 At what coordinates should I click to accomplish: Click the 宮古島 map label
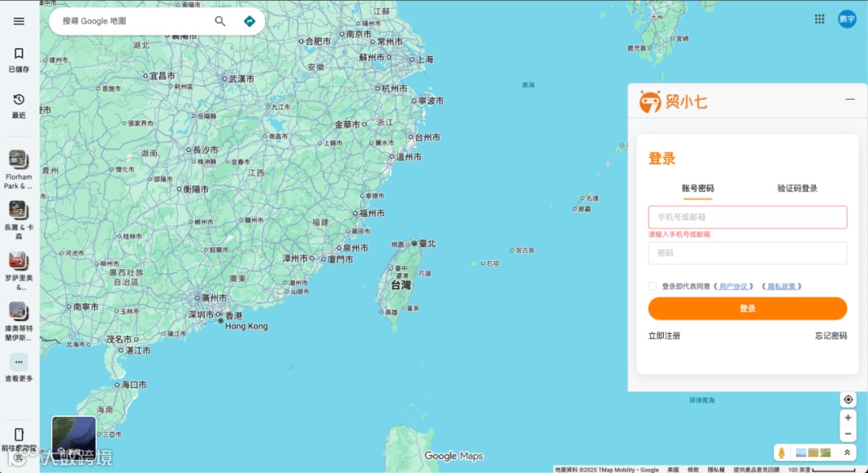click(x=526, y=251)
